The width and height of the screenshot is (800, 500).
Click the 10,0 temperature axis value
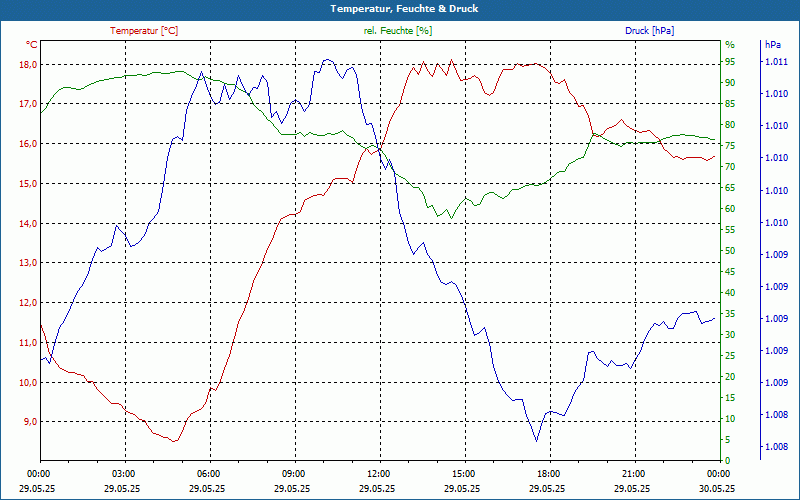click(x=29, y=382)
